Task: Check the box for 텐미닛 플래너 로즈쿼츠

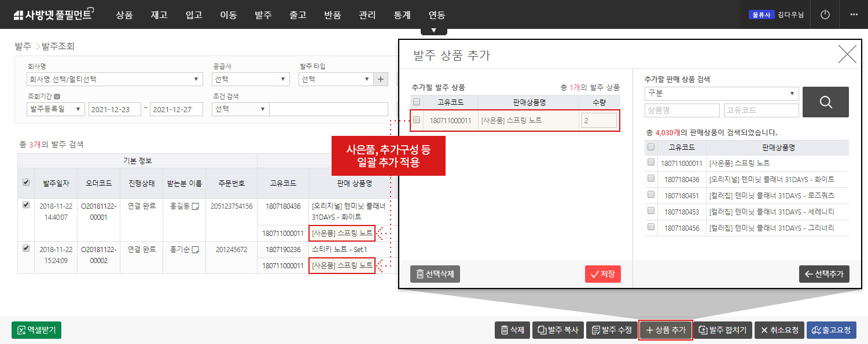Action: [651, 195]
